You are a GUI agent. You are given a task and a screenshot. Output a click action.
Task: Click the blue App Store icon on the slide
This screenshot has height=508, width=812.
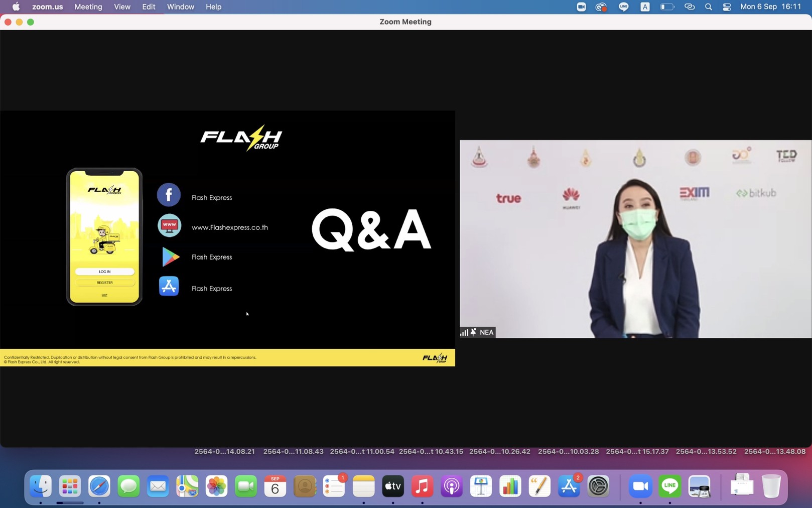[169, 287]
